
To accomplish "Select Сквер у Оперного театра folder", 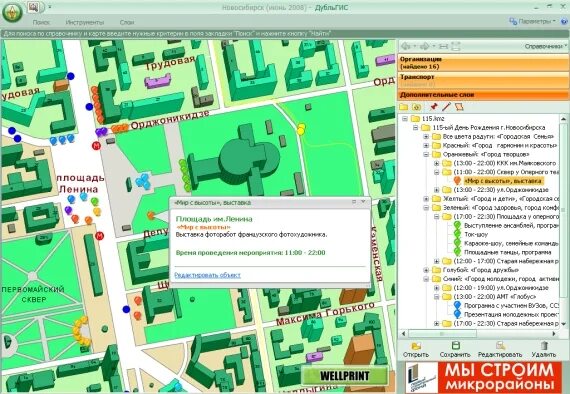I will 505,172.
